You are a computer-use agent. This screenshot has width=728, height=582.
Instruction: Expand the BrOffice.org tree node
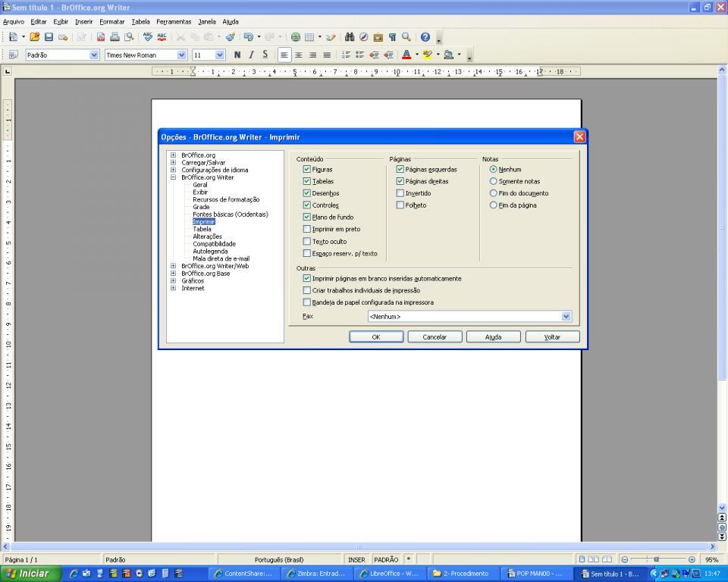173,155
